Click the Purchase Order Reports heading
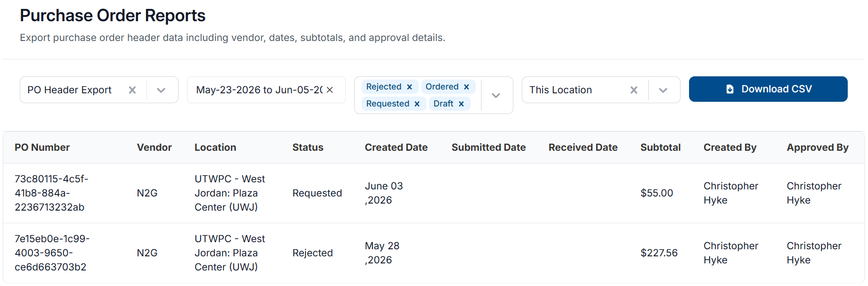 113,16
